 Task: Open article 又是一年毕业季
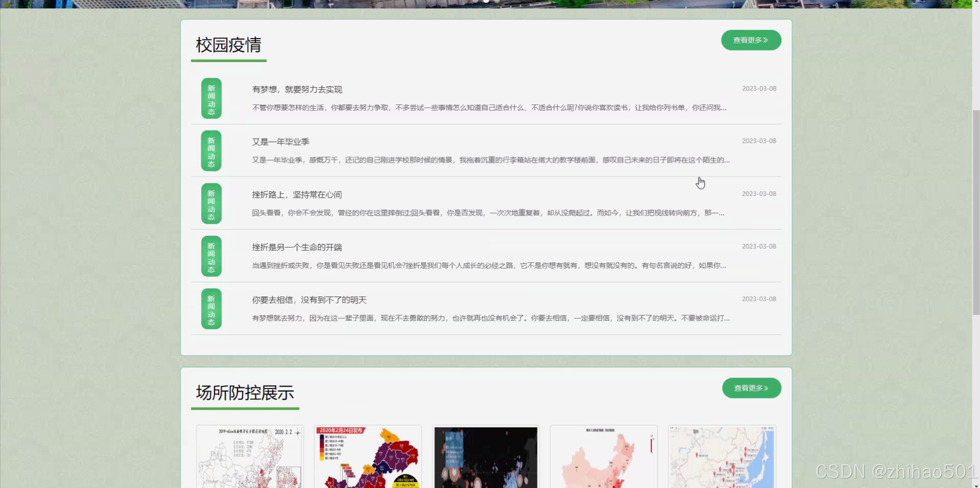click(x=281, y=141)
